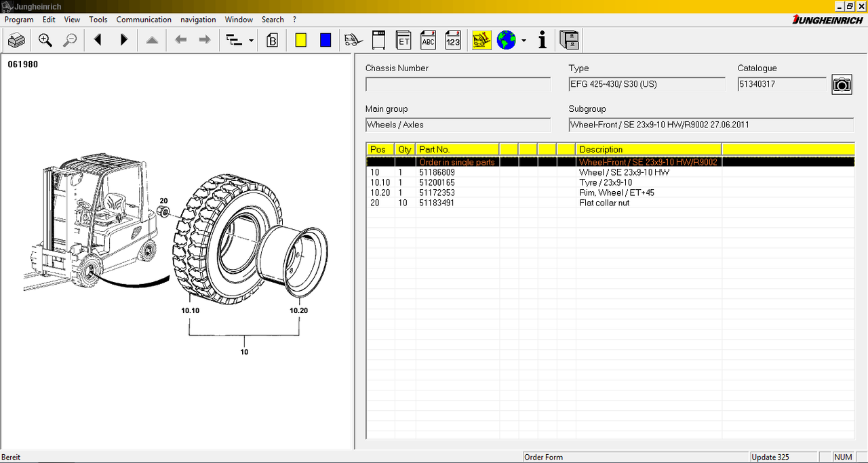Select part number 51183491
This screenshot has height=463, width=868.
(437, 203)
